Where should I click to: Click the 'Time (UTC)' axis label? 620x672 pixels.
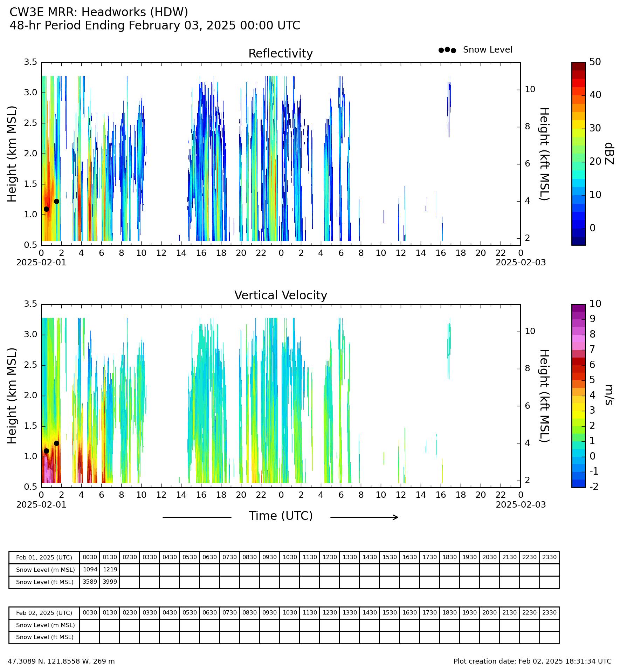(281, 516)
